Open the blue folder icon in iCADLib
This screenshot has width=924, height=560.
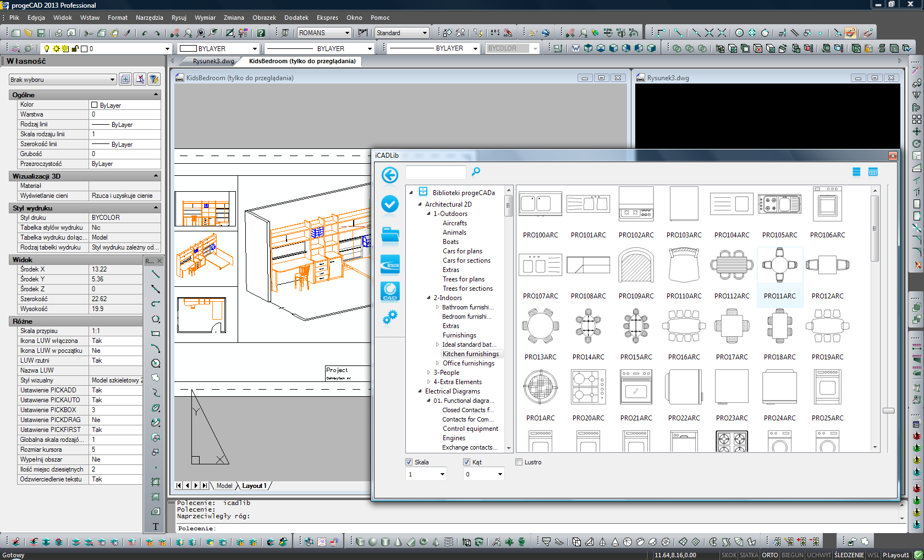[x=390, y=235]
